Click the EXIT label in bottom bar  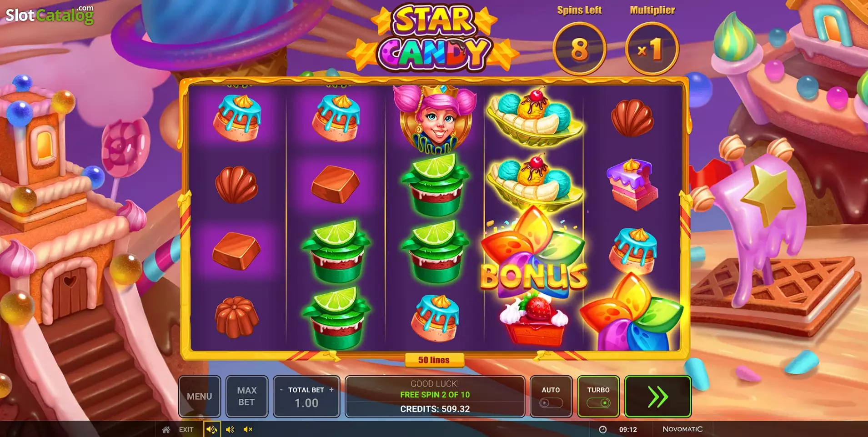[x=186, y=429]
